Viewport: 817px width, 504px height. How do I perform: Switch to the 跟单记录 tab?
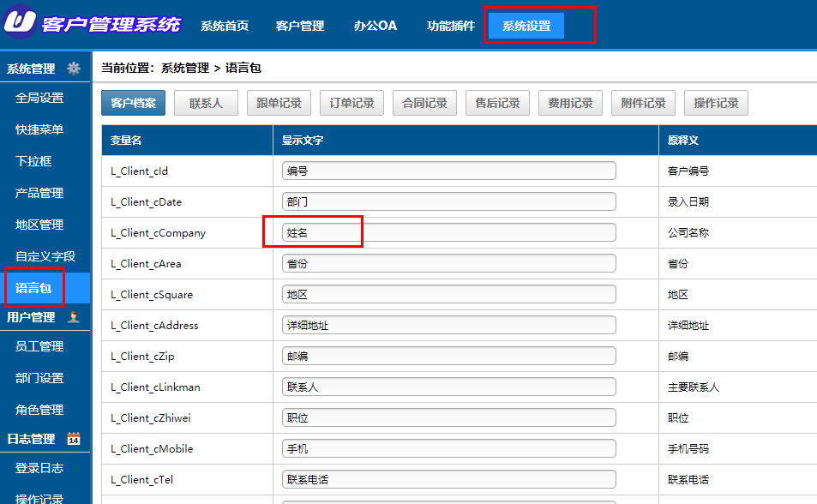pos(279,103)
